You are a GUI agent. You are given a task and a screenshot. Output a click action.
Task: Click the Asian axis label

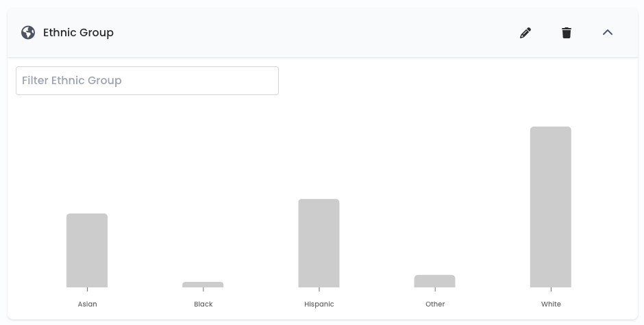click(88, 304)
